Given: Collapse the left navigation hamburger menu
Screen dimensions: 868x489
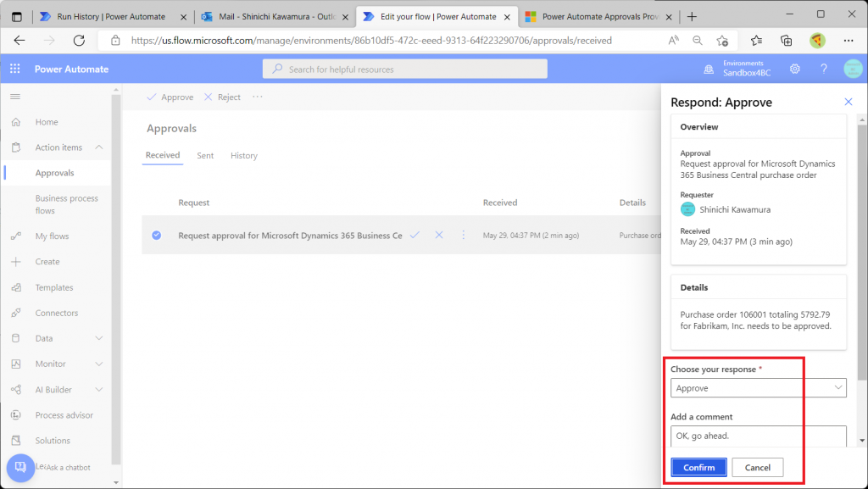Looking at the screenshot, I should tap(15, 97).
